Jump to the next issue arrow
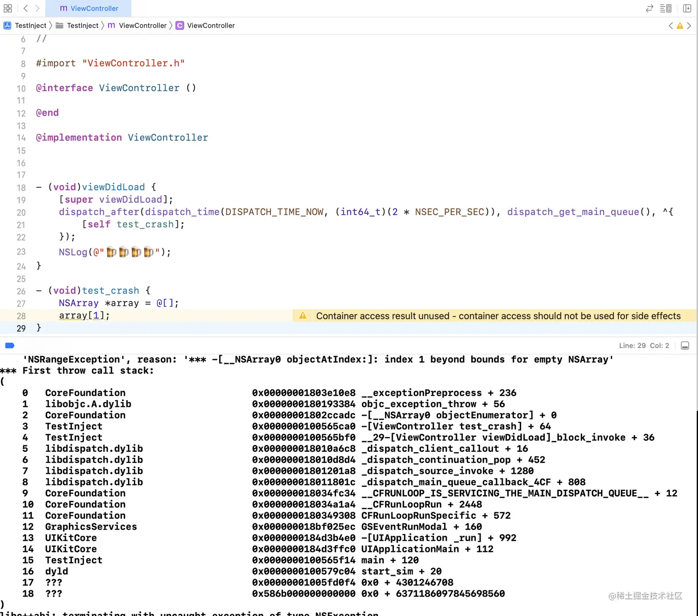698x616 pixels. 689,26
